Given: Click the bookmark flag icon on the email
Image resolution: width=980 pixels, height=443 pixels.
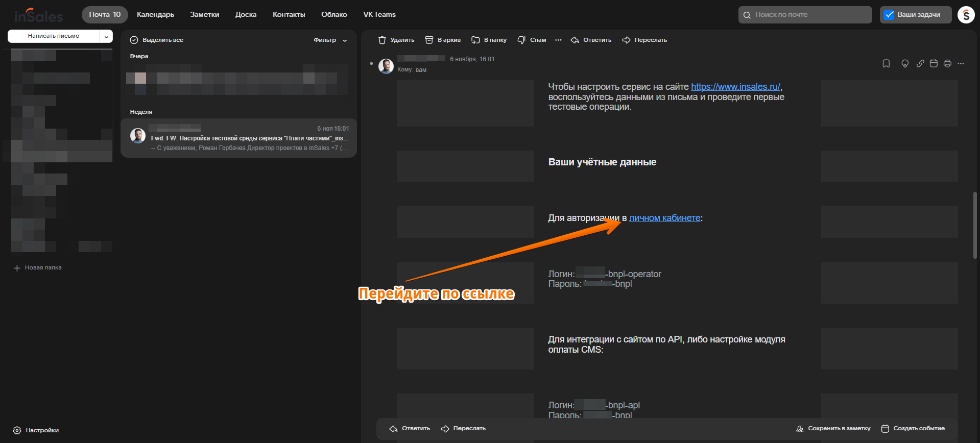Looking at the screenshot, I should click(886, 64).
